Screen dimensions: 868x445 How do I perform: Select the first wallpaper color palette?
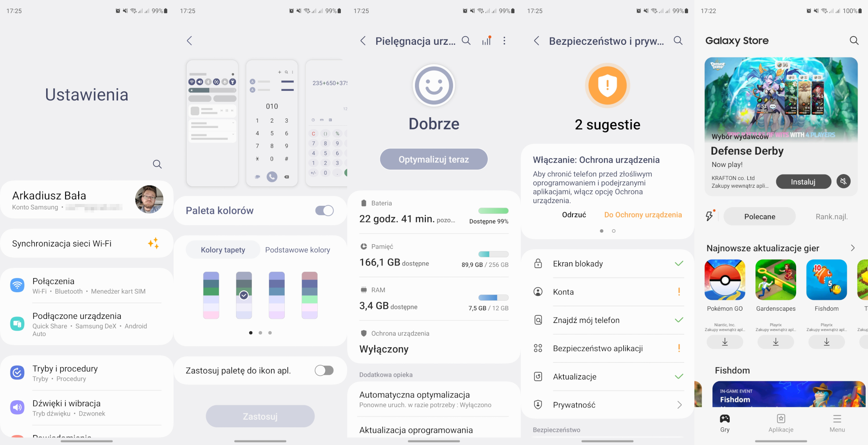pos(211,295)
